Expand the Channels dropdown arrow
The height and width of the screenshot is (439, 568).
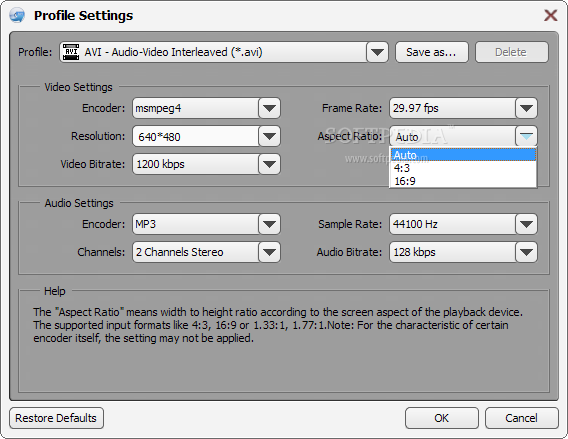[270, 252]
